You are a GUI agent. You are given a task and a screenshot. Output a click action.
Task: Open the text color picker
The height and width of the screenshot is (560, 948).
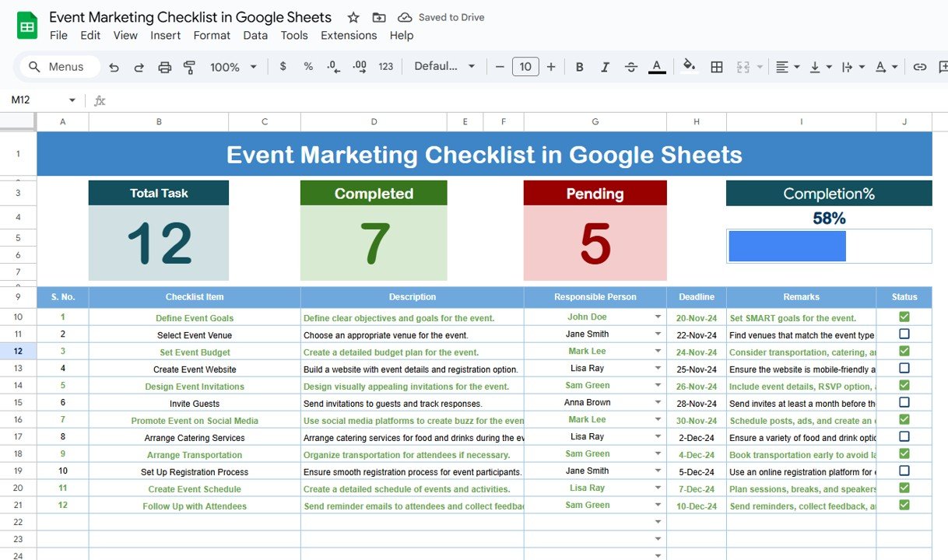tap(657, 67)
